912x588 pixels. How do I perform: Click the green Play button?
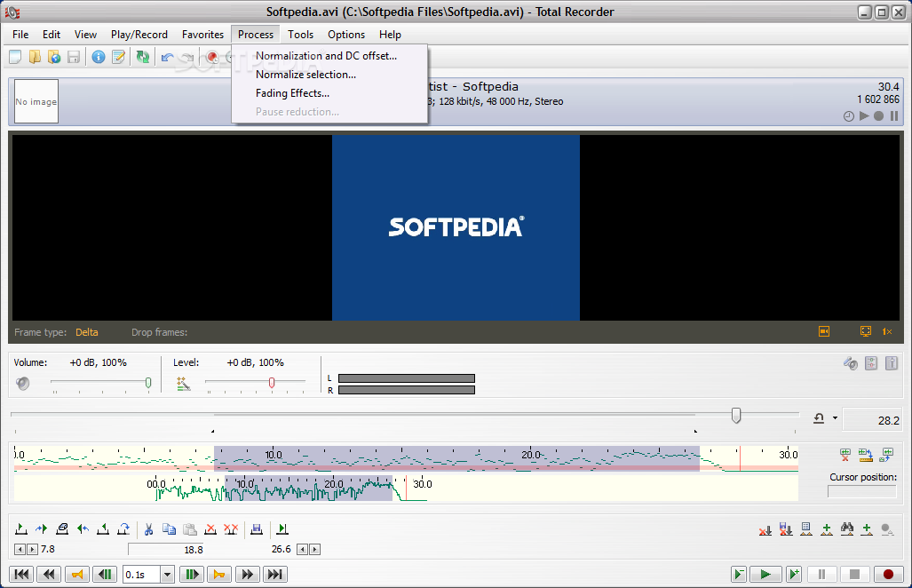point(765,575)
